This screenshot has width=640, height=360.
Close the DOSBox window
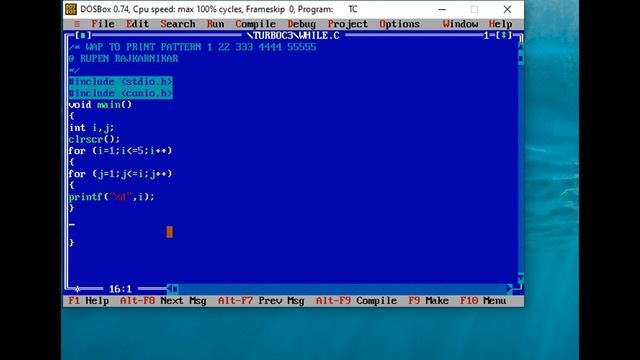click(x=507, y=9)
